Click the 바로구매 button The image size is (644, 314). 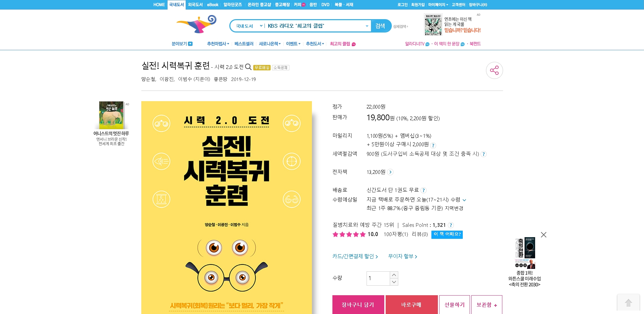coord(411,304)
